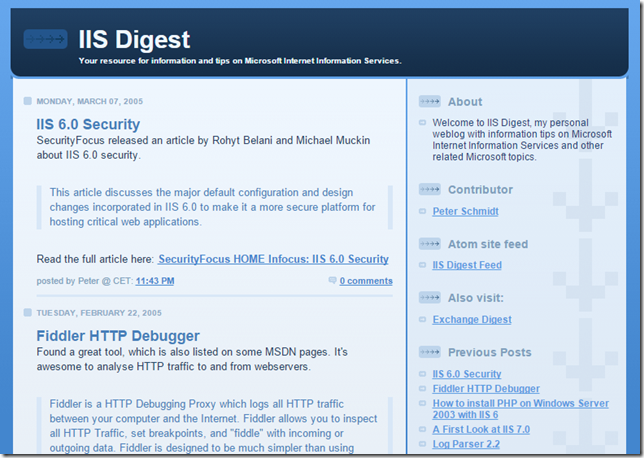Click the Also visit: heading
Screen dimensions: 644x458
(x=476, y=298)
